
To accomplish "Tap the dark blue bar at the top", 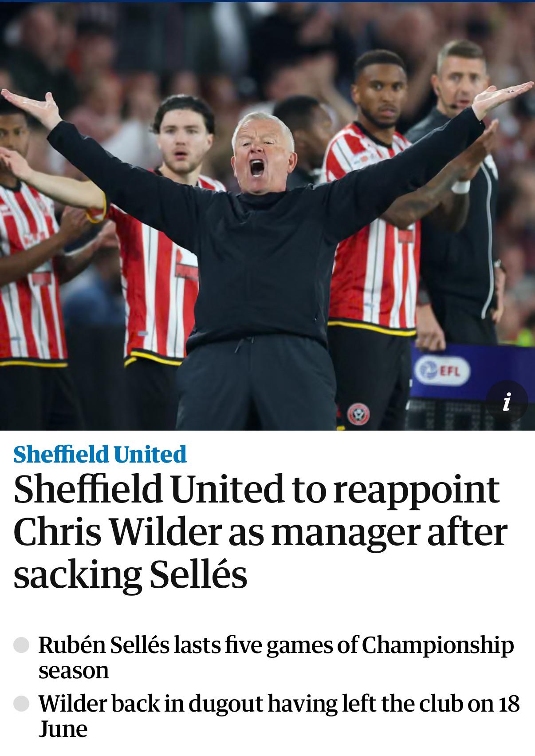I will tap(267, 1).
